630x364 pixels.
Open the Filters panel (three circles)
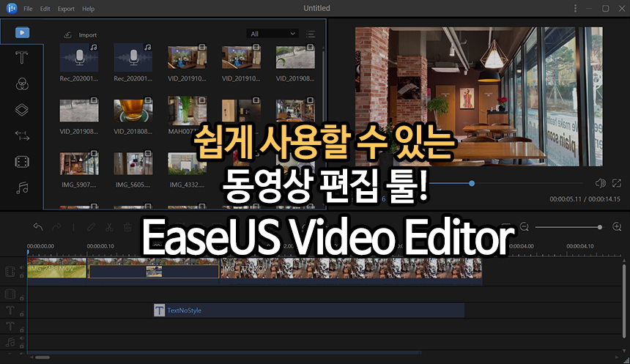pos(22,83)
